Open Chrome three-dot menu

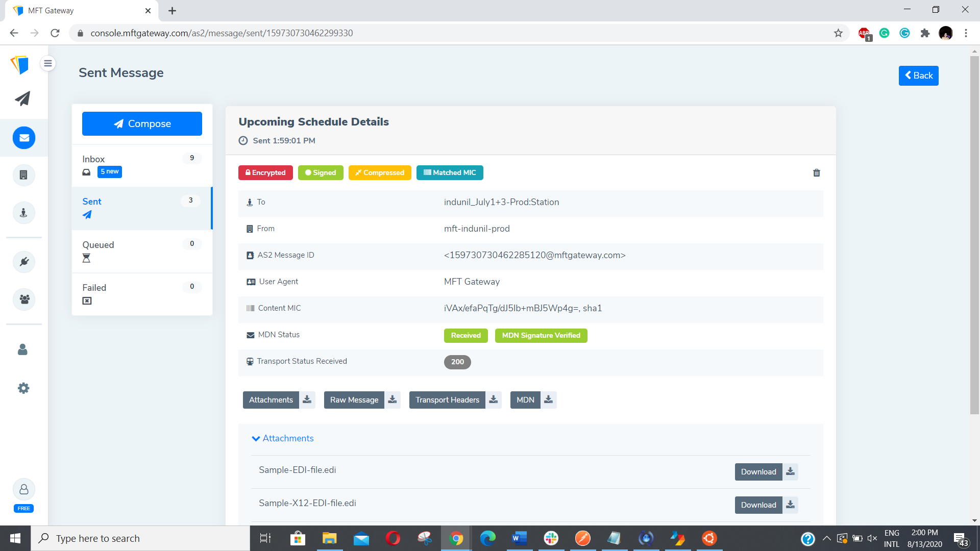pos(966,33)
